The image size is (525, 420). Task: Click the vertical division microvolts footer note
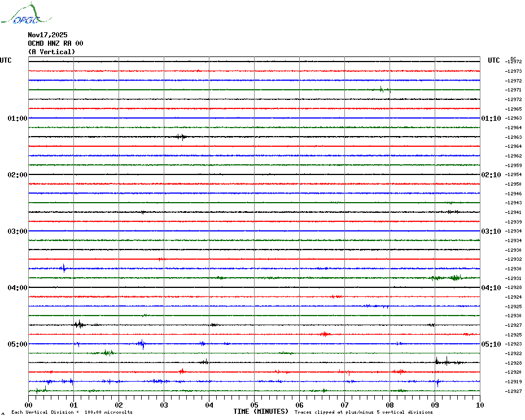click(72, 412)
